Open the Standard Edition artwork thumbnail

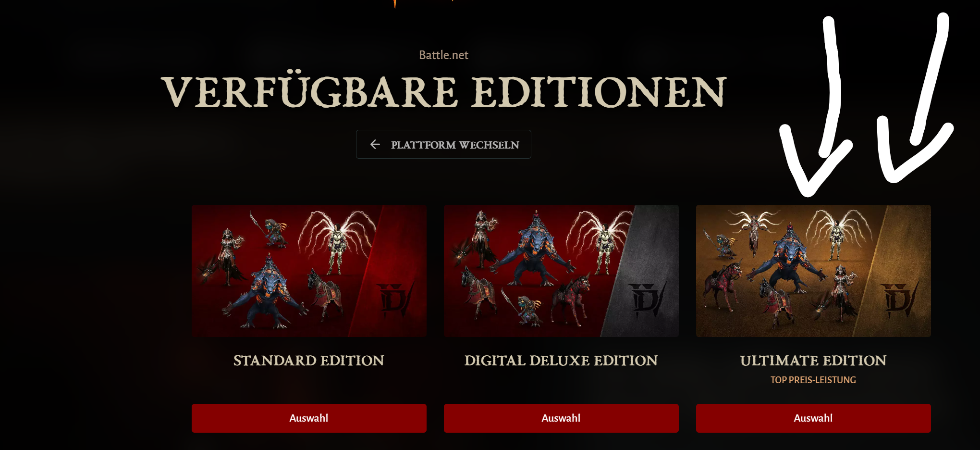309,271
